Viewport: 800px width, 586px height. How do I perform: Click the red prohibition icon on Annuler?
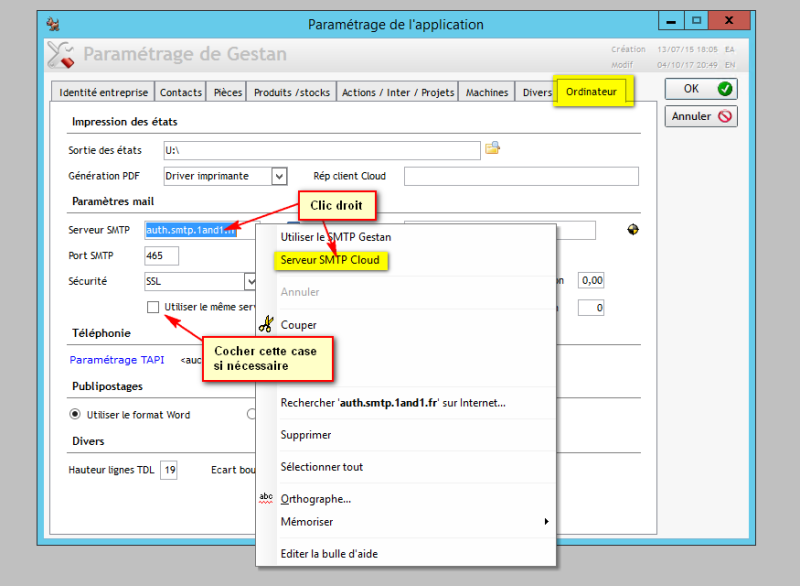pos(724,116)
